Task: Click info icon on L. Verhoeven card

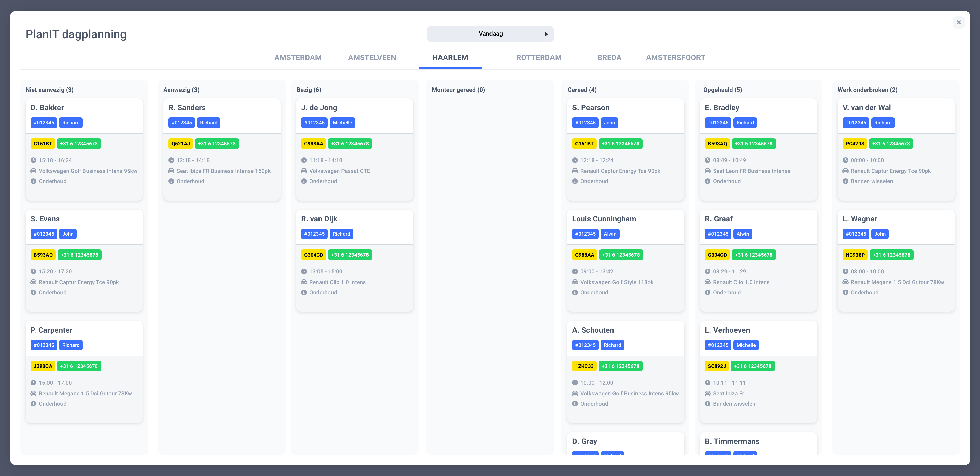Action: pos(708,404)
